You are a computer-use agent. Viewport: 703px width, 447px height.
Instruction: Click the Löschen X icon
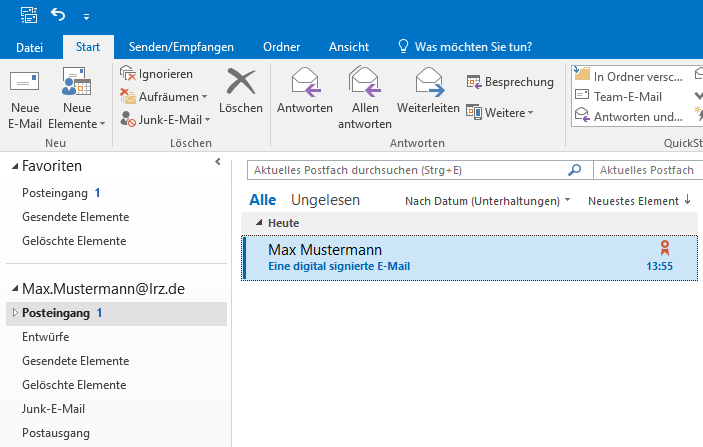(240, 82)
